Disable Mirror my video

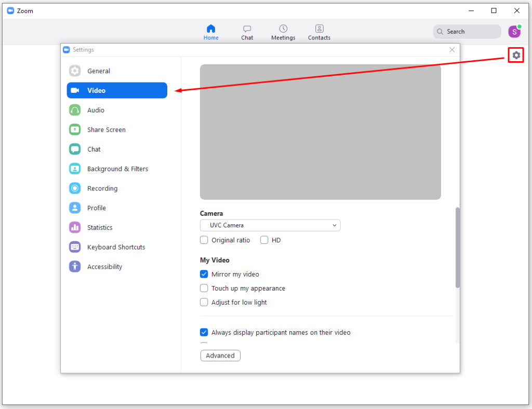(x=204, y=274)
